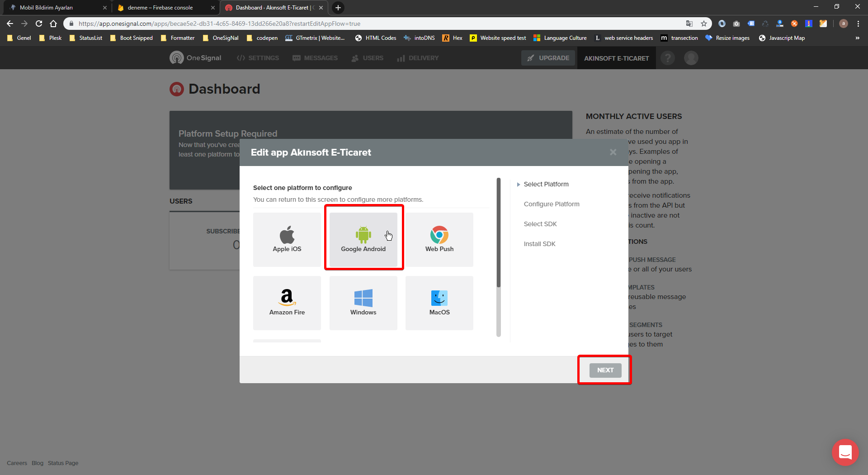Select the Apple iOS platform tile

tap(287, 240)
